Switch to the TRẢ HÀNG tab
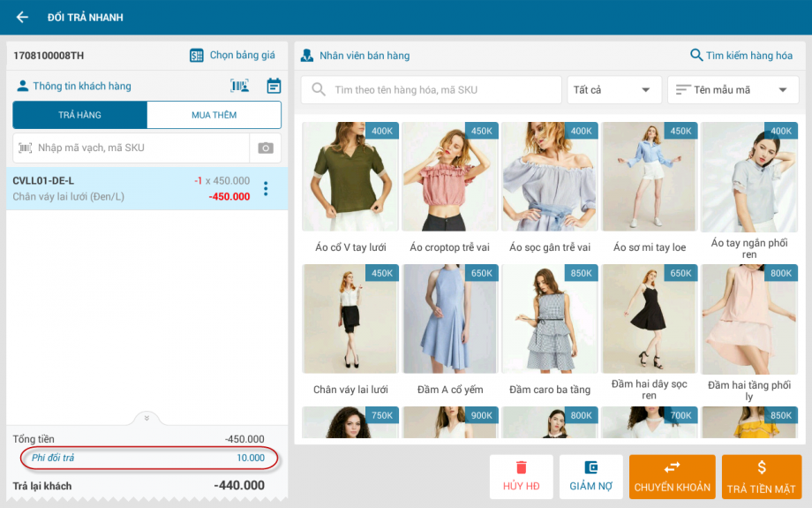Image resolution: width=812 pixels, height=508 pixels. 79,115
